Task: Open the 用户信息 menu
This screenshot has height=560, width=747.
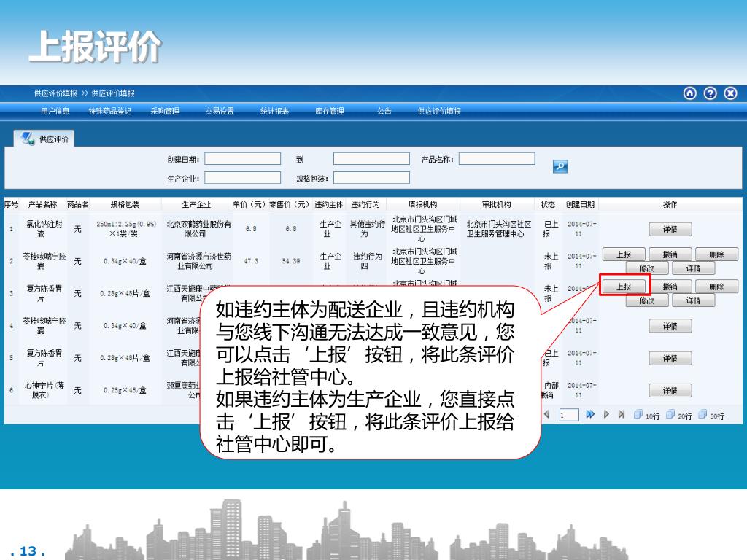Action: tap(55, 111)
